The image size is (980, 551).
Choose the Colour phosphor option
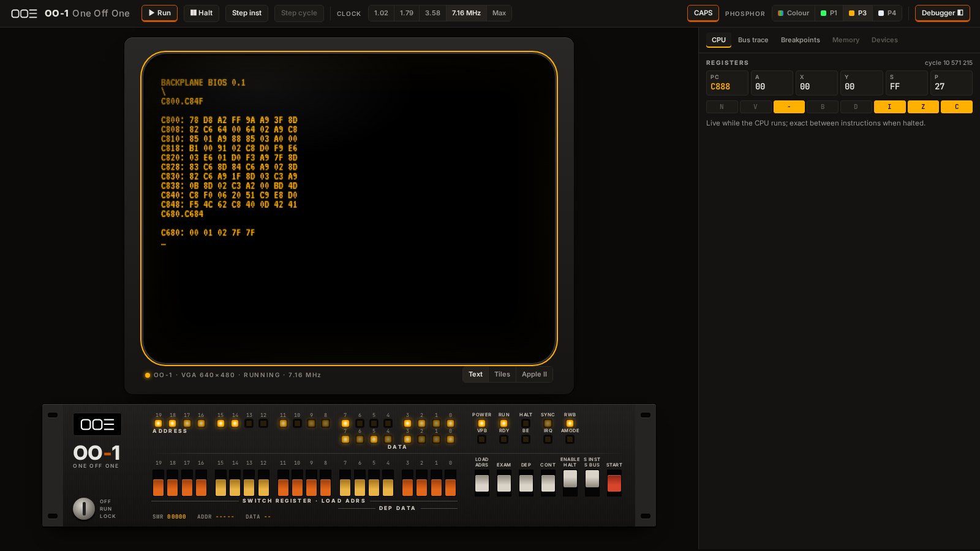(794, 13)
